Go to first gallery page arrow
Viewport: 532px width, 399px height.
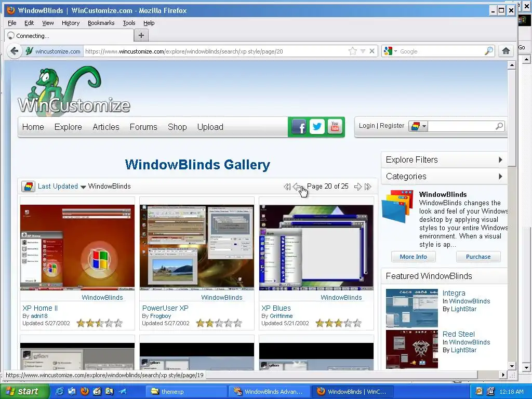[287, 187]
